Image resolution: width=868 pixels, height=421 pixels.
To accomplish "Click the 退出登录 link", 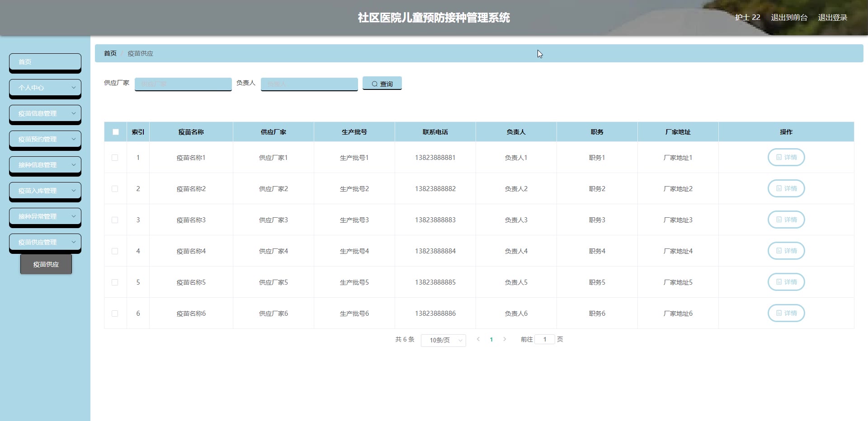I will pyautogui.click(x=832, y=18).
